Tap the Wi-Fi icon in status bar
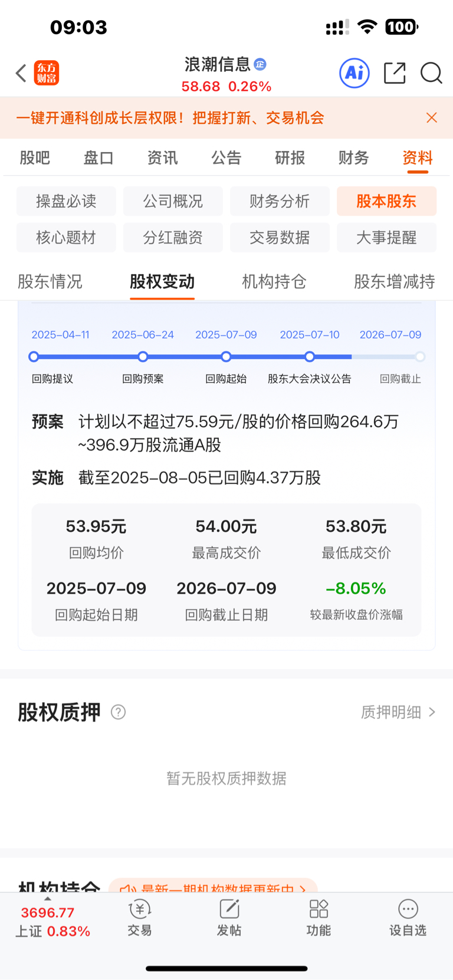The width and height of the screenshot is (453, 980). pos(367,27)
